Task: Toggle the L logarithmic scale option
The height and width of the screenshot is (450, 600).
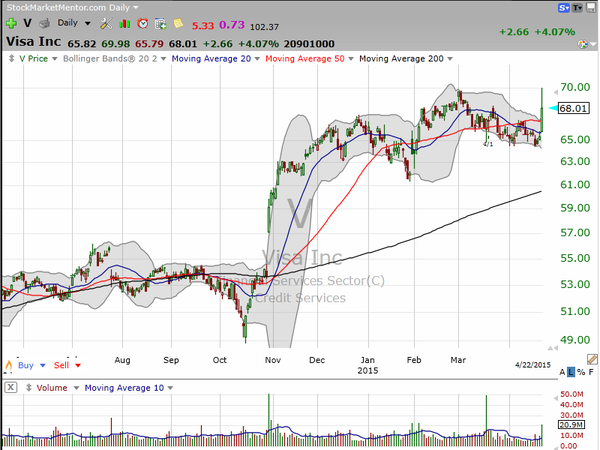Action: point(571,372)
